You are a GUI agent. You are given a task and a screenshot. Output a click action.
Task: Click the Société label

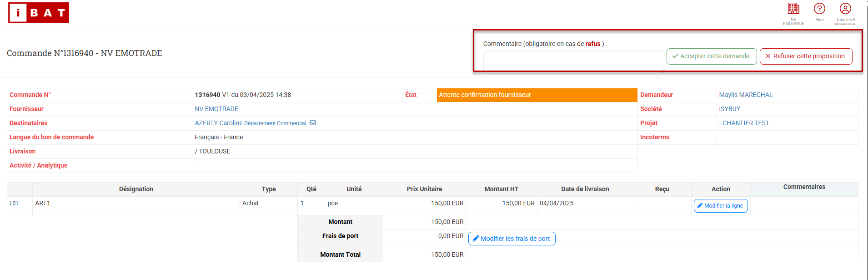click(651, 109)
